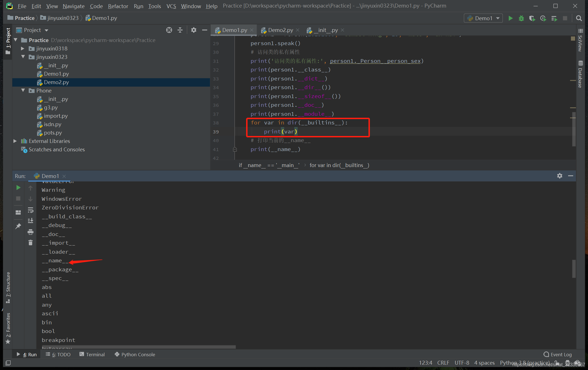Viewport: 588px width, 370px height.
Task: Open Project panel settings gear
Action: pyautogui.click(x=193, y=30)
